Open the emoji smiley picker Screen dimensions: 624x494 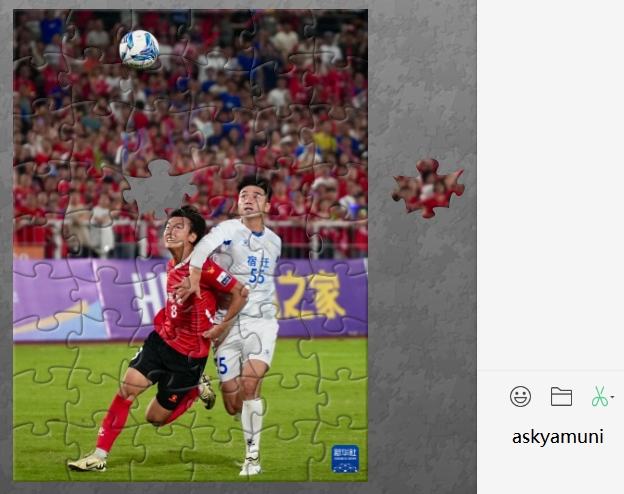520,396
